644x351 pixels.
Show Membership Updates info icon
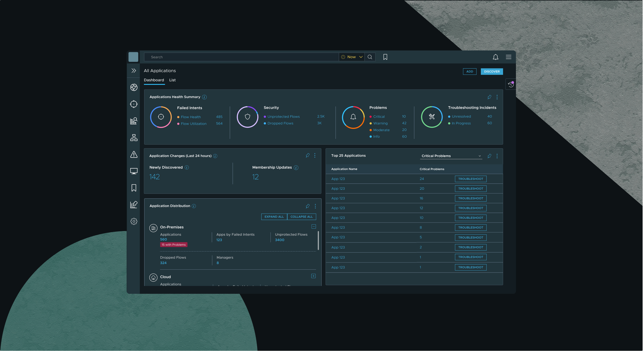click(x=296, y=167)
